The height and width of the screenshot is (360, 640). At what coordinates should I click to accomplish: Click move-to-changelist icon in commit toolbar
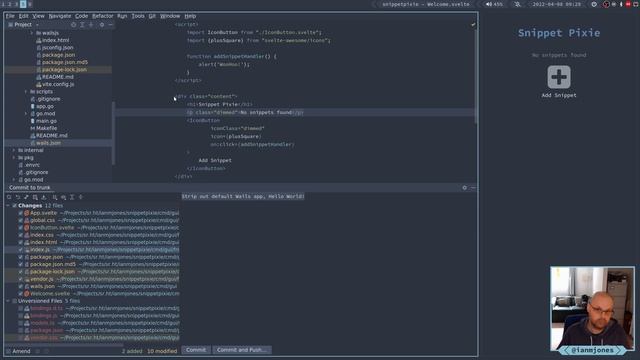tap(35, 197)
